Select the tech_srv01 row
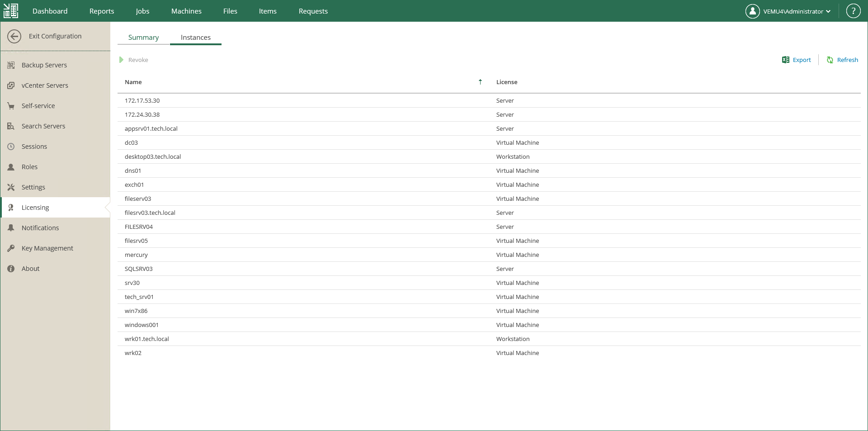The width and height of the screenshot is (868, 431). point(489,297)
